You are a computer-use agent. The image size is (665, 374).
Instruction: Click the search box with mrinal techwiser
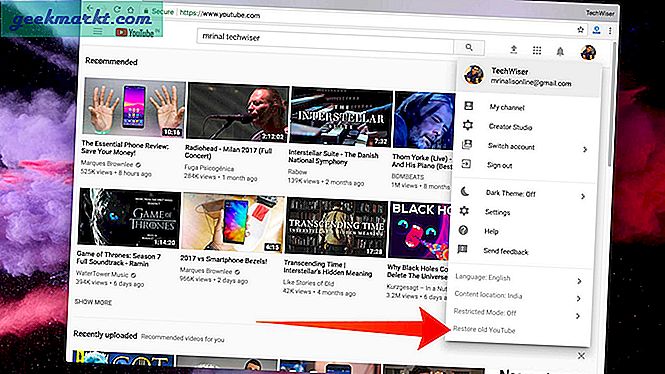(325, 41)
